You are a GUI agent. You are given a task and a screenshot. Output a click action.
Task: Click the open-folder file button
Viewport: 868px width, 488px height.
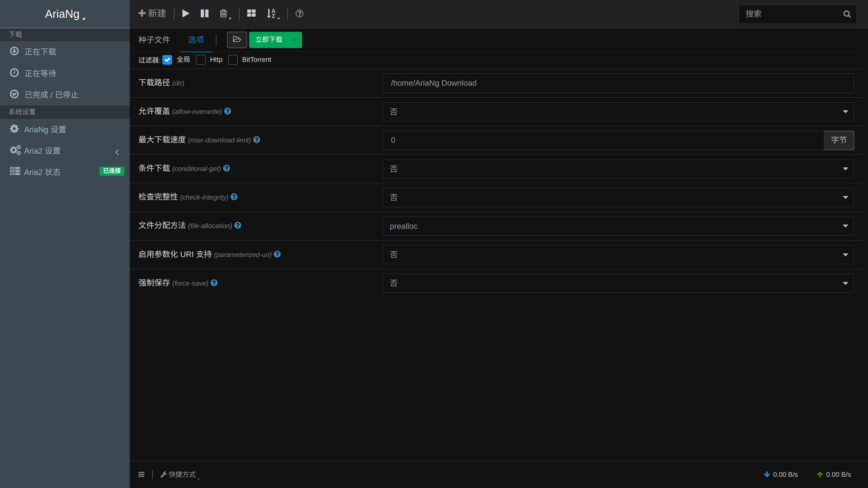click(237, 40)
